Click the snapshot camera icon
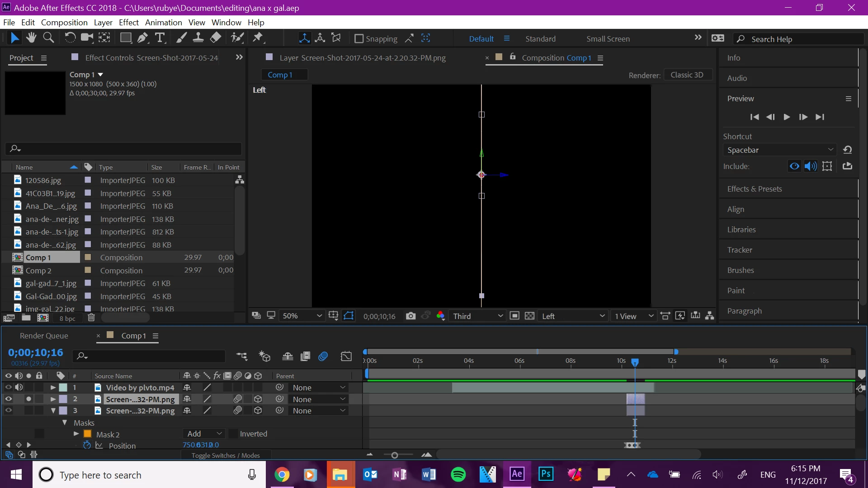Viewport: 868px width, 488px height. tap(410, 316)
